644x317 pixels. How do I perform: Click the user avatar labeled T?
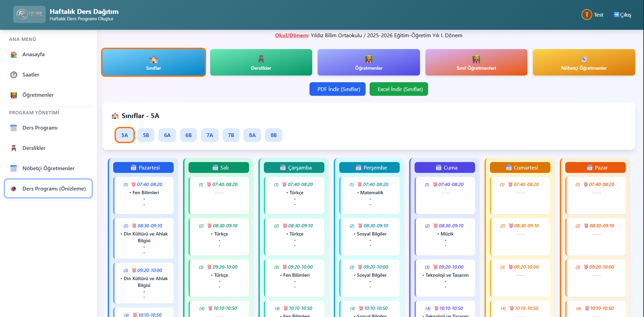(587, 15)
